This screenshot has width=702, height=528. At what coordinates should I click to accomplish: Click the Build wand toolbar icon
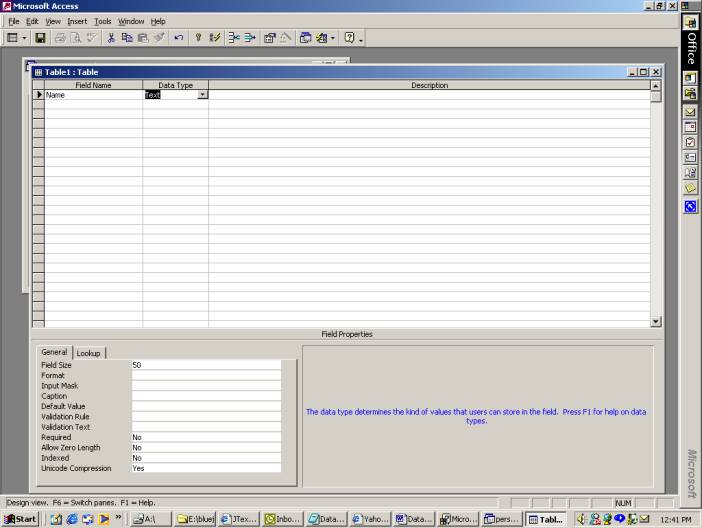pyautogui.click(x=286, y=38)
